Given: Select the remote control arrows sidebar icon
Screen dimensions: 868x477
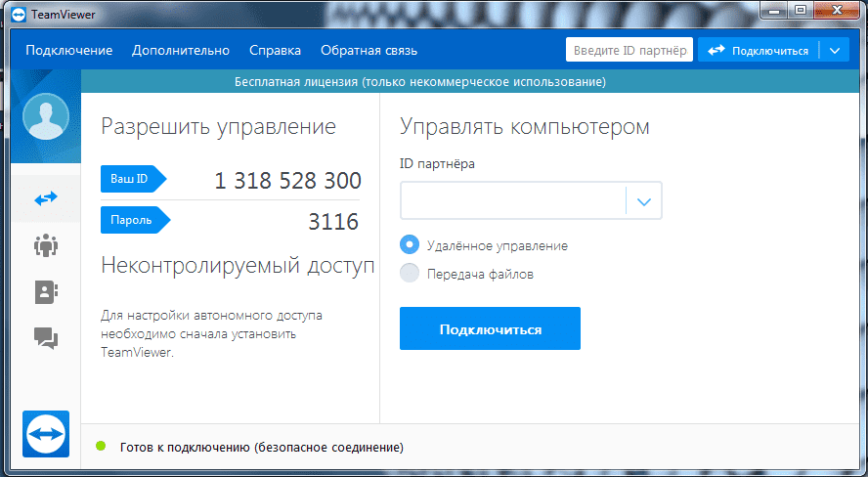Looking at the screenshot, I should pyautogui.click(x=46, y=198).
